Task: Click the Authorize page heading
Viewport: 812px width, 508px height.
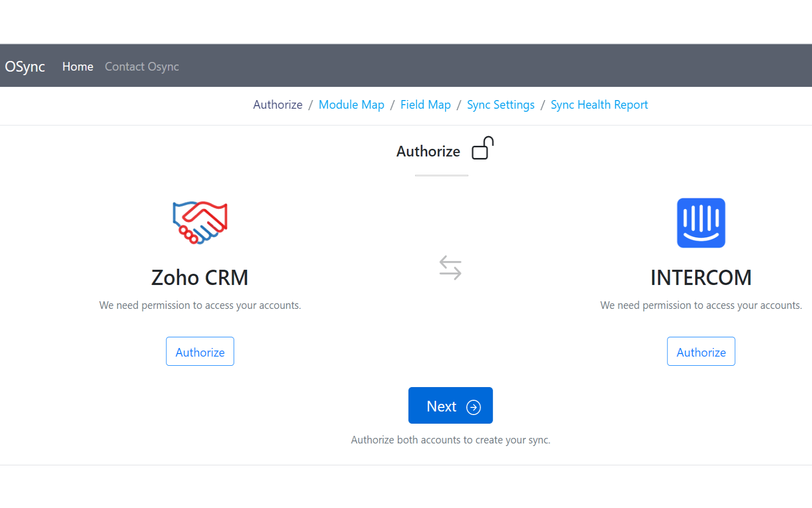Action: click(x=428, y=151)
